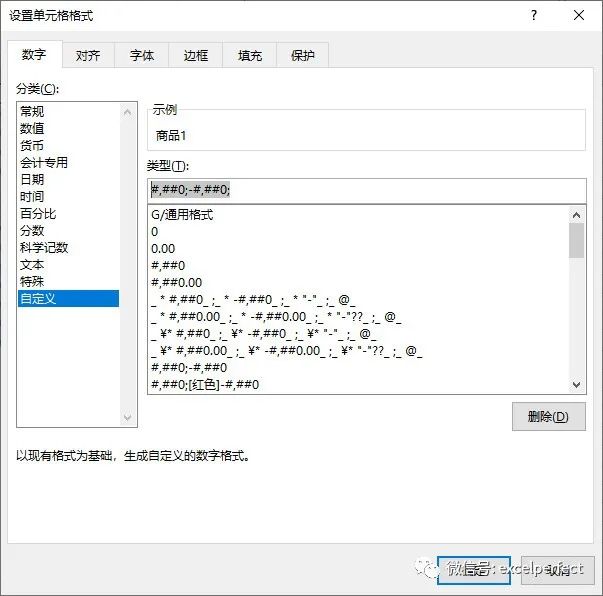Choose format 0.00 from type list
The height and width of the screenshot is (596, 603).
(358, 249)
